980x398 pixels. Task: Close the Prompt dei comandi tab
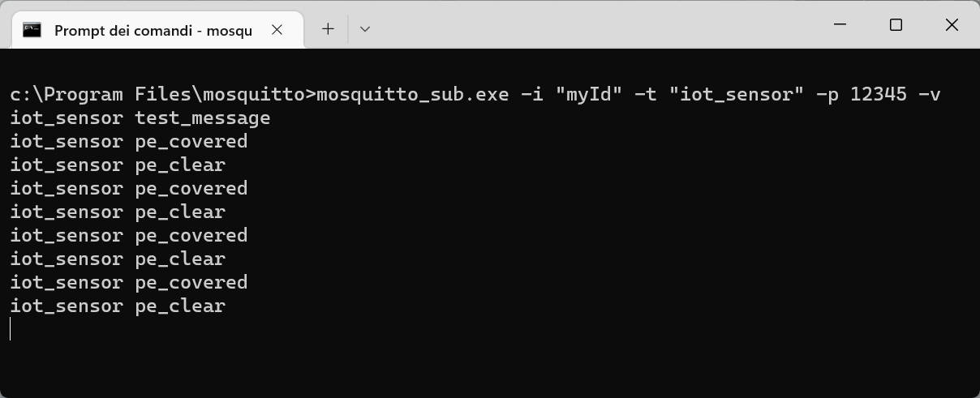277,29
